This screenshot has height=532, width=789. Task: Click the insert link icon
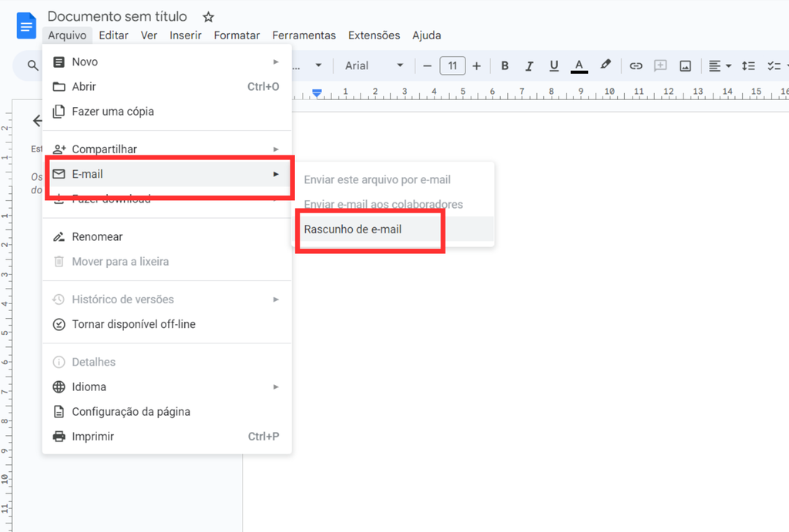[x=636, y=66]
